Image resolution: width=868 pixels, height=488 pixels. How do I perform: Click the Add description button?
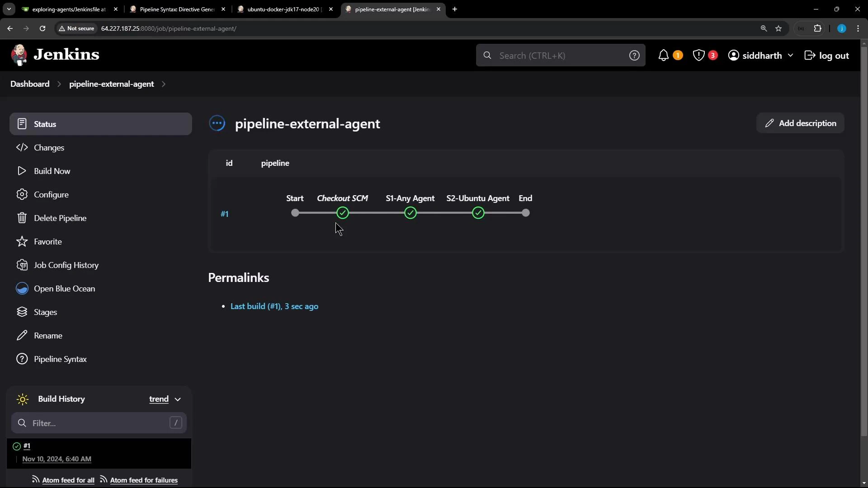coord(800,123)
